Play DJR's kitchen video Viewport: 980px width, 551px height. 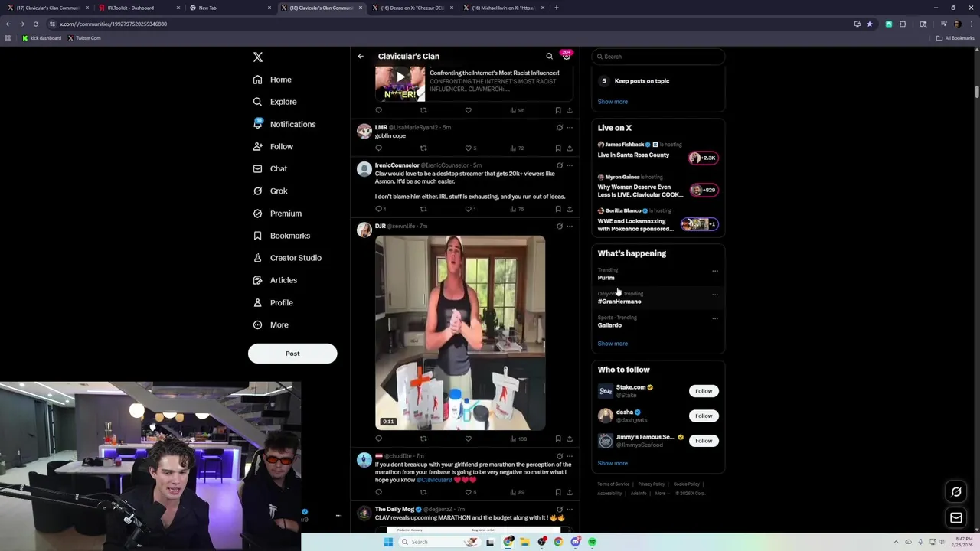click(460, 333)
